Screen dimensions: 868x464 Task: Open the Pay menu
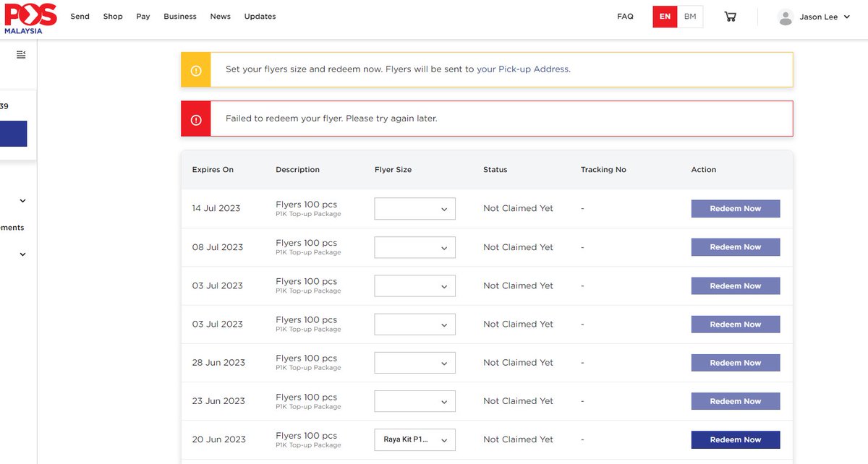[x=143, y=17]
